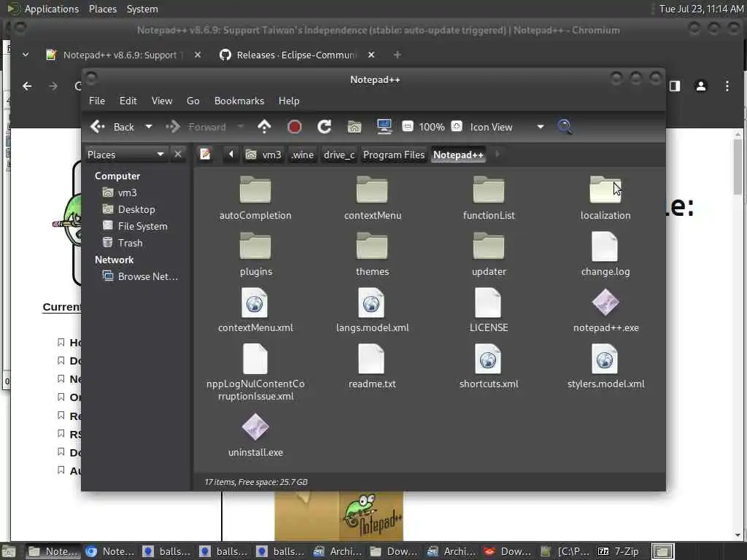Screen dimensions: 747x560
Task: Select the localization folder icon
Action: 605,190
